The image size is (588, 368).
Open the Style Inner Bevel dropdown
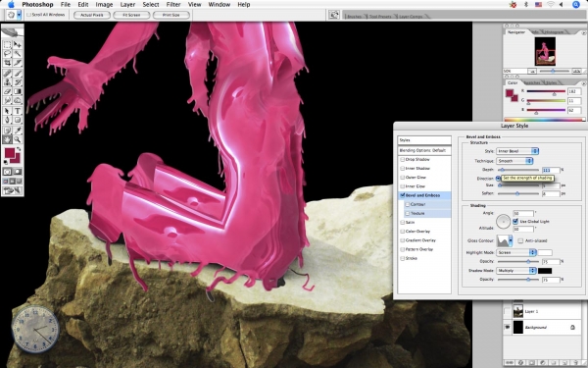(517, 151)
